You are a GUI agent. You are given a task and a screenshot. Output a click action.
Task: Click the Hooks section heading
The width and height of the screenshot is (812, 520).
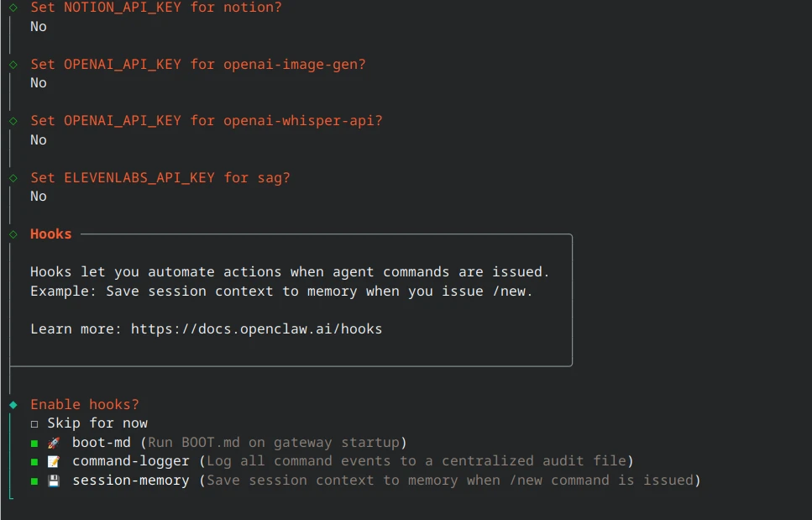click(51, 234)
